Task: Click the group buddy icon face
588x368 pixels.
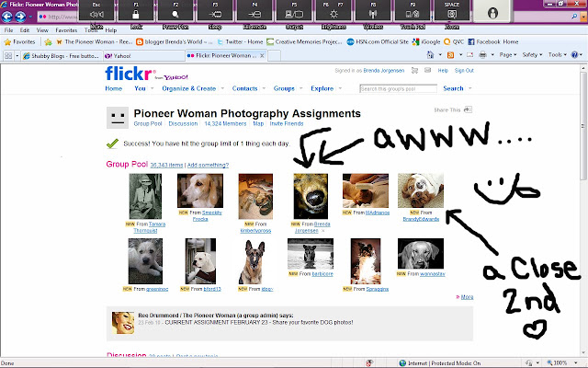Action: pyautogui.click(x=118, y=117)
